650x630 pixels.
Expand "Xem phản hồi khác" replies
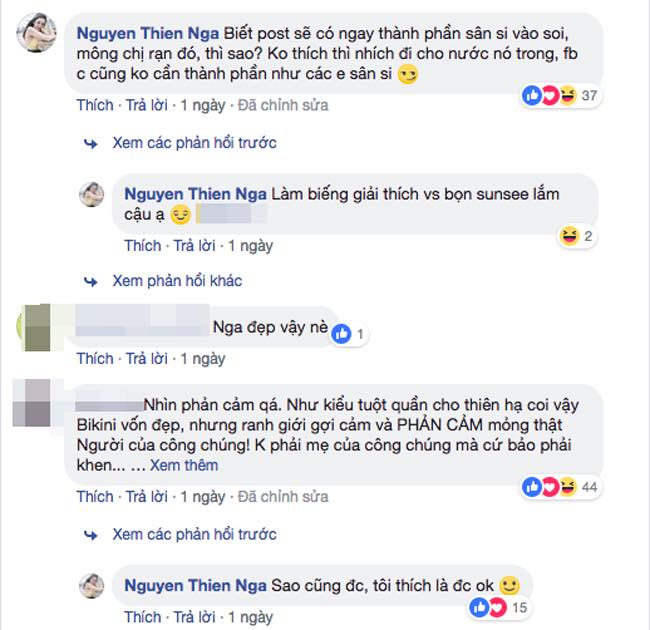177,280
